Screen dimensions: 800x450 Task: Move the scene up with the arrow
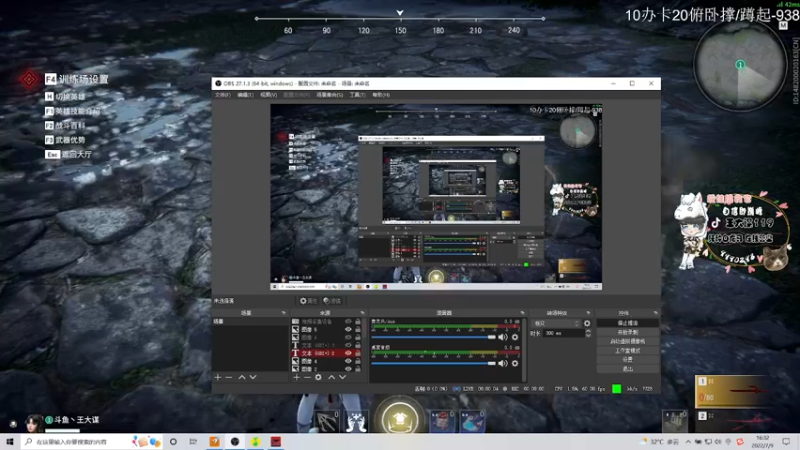point(242,377)
